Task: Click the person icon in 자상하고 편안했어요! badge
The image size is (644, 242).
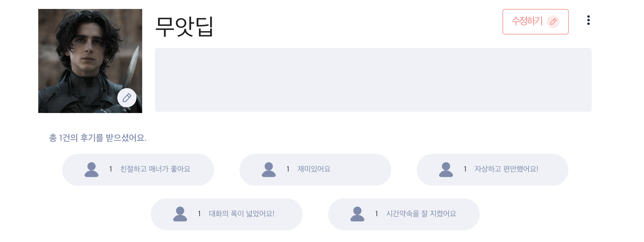Action: point(446,170)
